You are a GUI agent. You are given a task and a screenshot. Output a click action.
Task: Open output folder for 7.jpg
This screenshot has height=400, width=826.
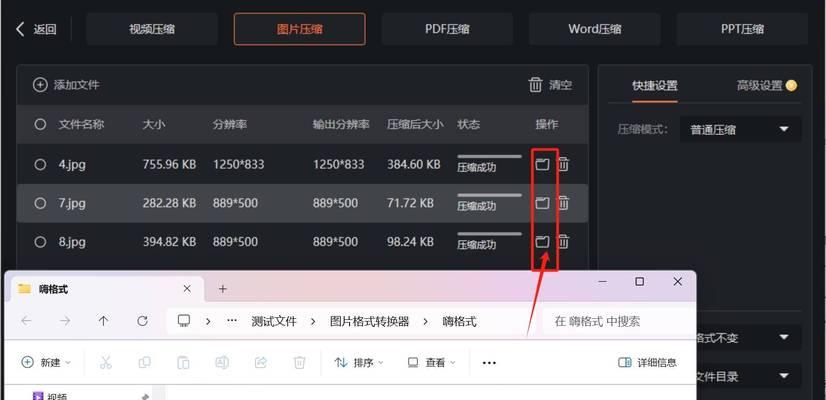coord(542,203)
